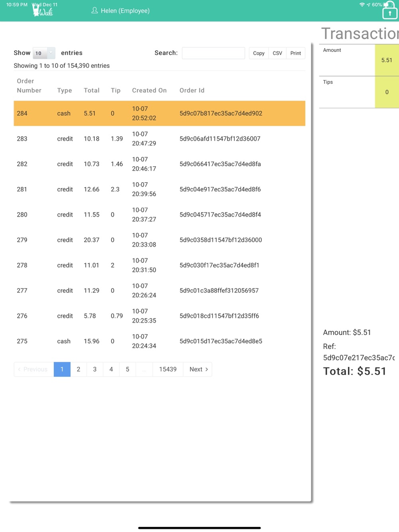This screenshot has width=399, height=532.
Task: Sort by Order Number column header
Action: pyautogui.click(x=29, y=86)
